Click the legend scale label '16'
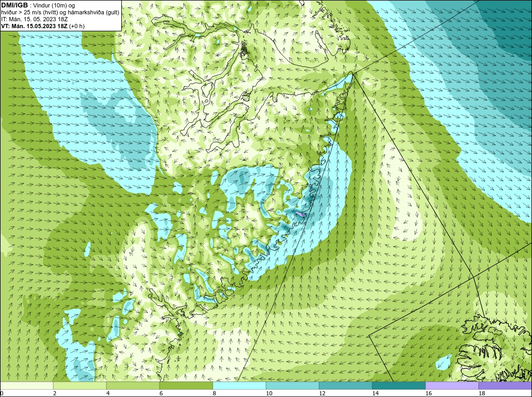This screenshot has width=532, height=397. coord(428,393)
